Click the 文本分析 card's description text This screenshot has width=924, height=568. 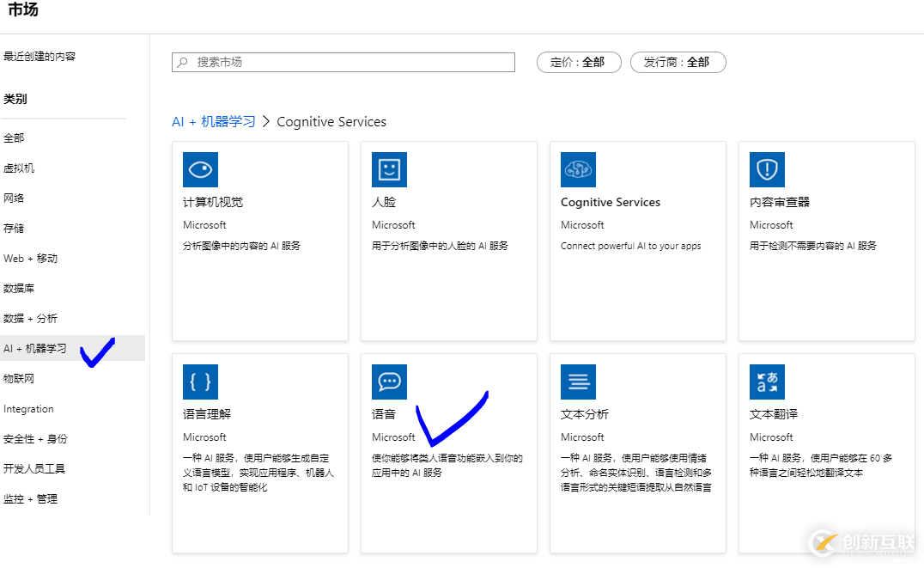[x=636, y=473]
